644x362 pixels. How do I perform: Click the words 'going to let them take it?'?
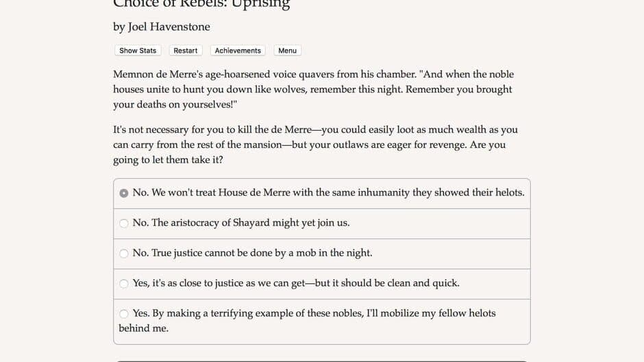[x=168, y=160]
